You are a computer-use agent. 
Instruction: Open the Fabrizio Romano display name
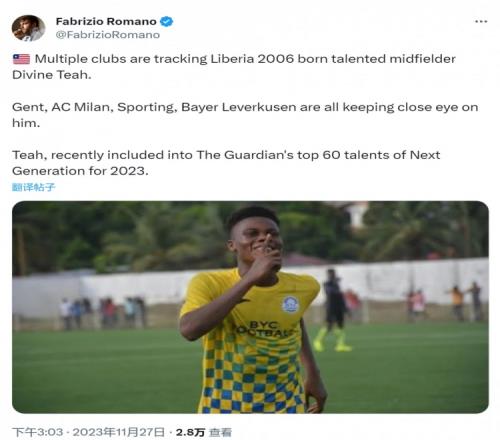106,21
